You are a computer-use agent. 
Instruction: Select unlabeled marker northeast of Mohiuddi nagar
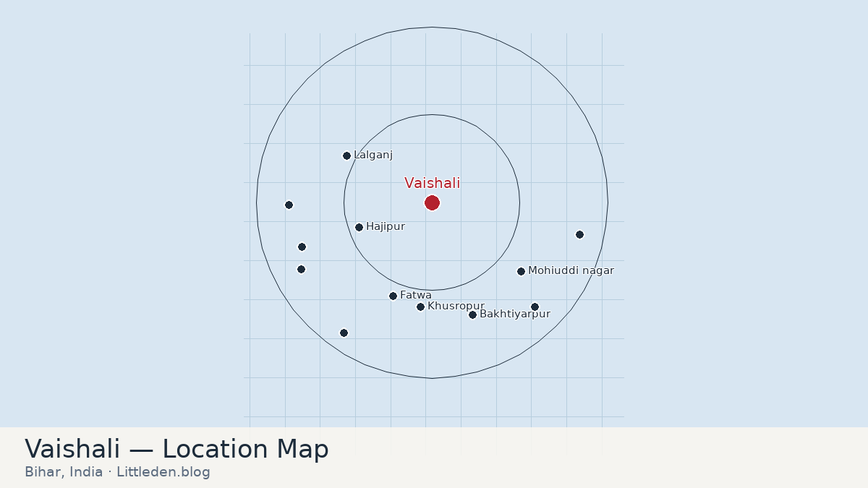579,234
